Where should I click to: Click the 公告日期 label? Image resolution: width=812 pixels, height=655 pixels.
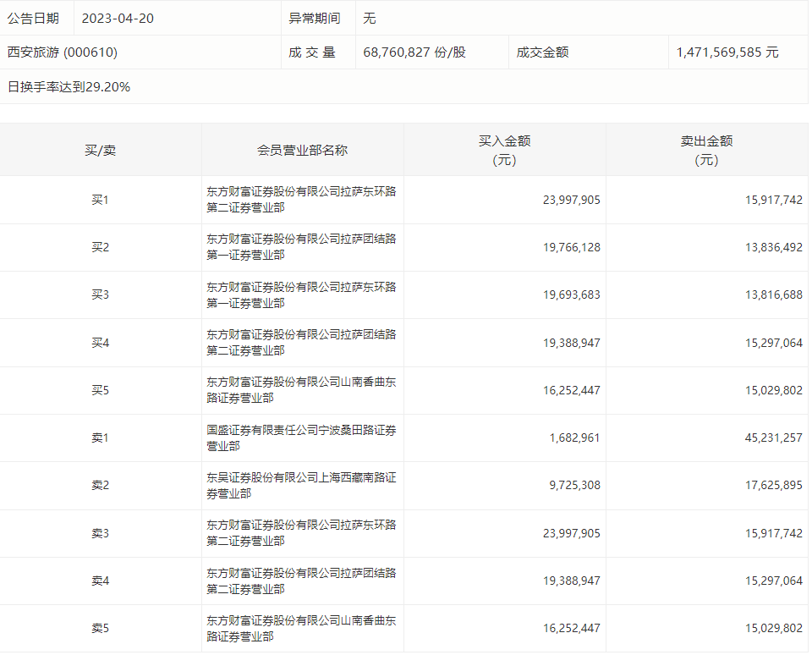(x=33, y=18)
